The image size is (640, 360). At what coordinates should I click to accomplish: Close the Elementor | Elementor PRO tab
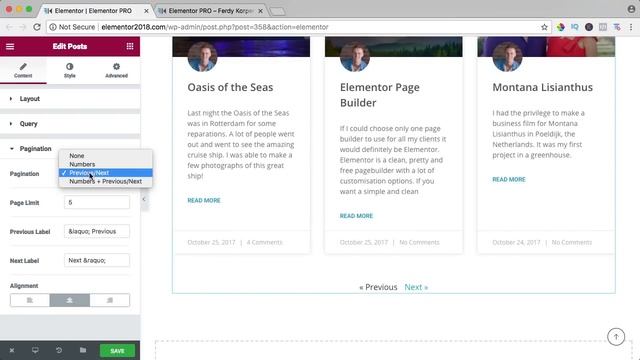pos(146,11)
